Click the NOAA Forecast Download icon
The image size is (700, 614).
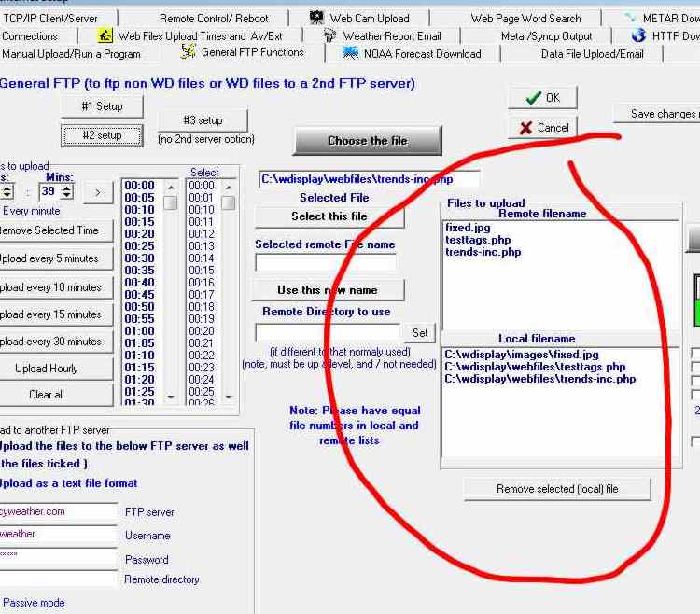pos(350,53)
